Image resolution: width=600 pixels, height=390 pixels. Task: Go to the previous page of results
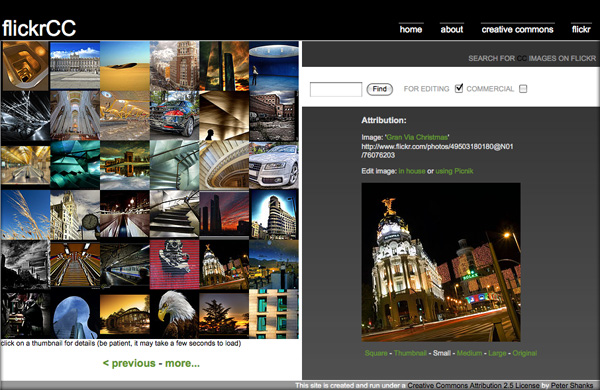click(x=129, y=363)
